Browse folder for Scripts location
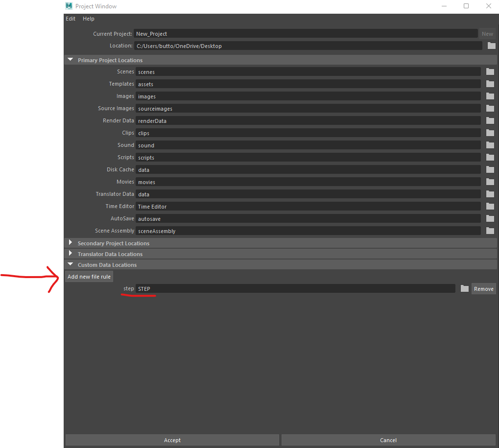Viewport: 499px width, 448px height. point(490,158)
